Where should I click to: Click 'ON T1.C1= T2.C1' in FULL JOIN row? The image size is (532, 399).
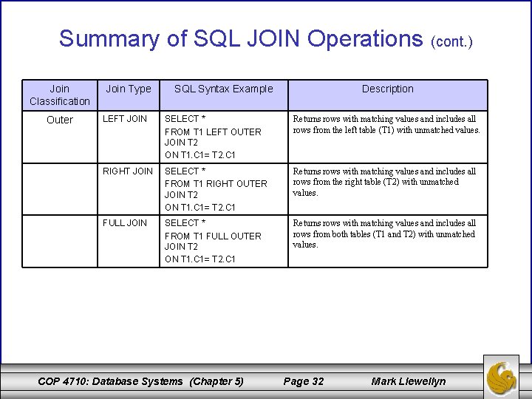199,259
